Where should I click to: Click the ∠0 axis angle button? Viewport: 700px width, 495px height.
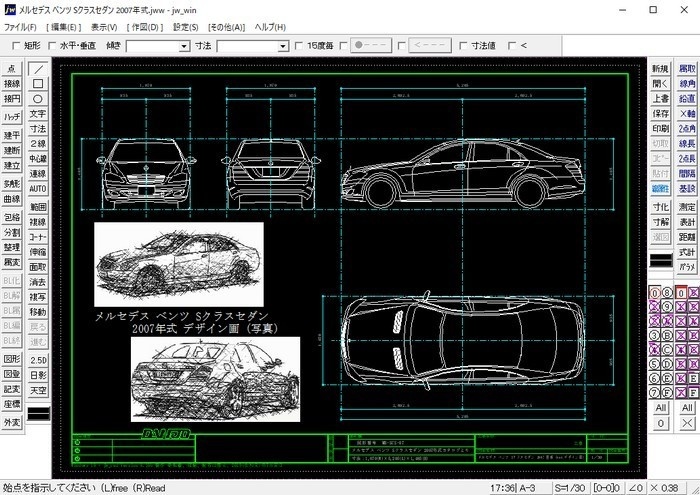pos(635,488)
